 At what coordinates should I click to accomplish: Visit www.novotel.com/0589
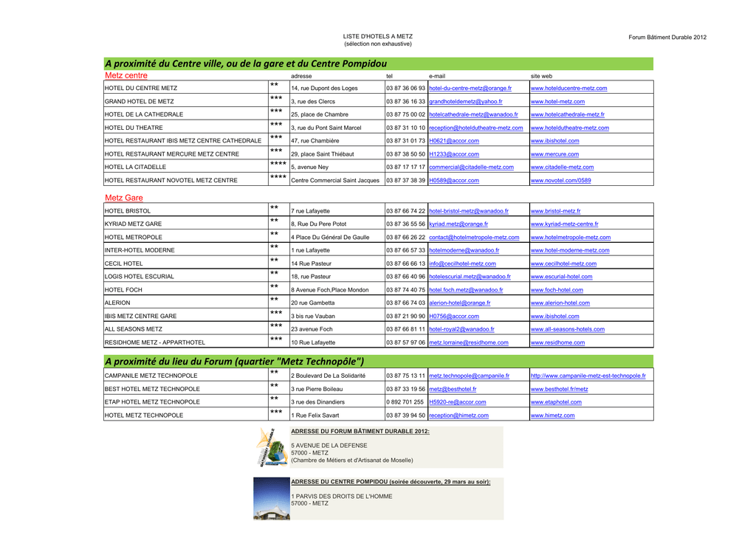(560, 180)
